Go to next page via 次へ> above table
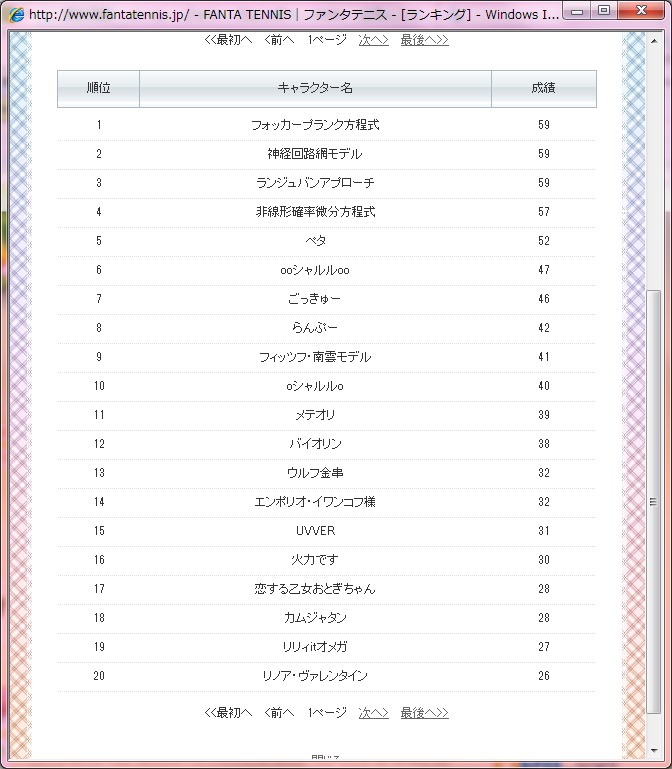This screenshot has height=769, width=672. point(373,40)
